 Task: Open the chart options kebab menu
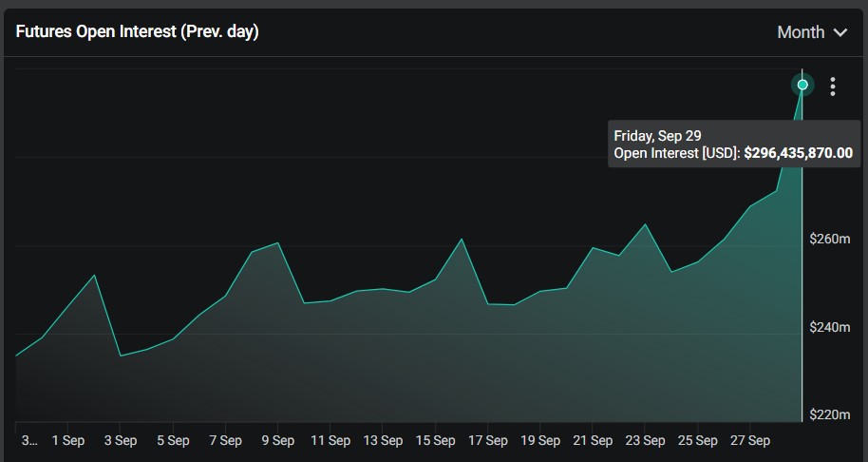tap(833, 87)
